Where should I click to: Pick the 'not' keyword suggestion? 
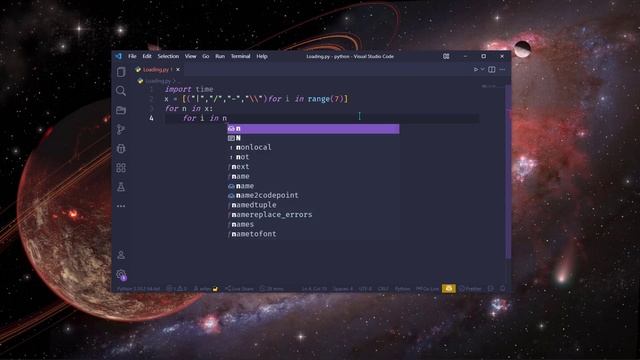[x=313, y=157]
